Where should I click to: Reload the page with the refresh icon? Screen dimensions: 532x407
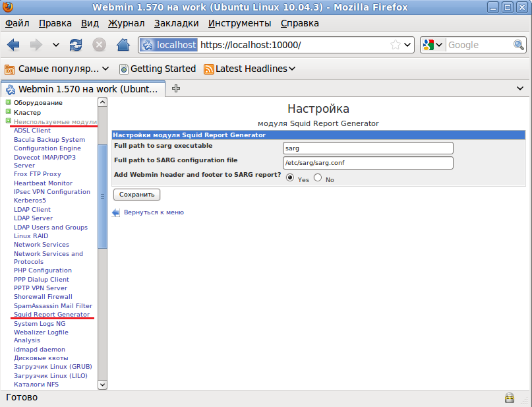pos(76,45)
